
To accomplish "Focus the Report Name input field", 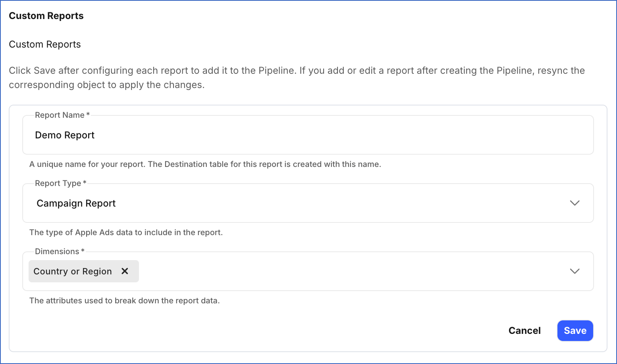I will pyautogui.click(x=308, y=135).
